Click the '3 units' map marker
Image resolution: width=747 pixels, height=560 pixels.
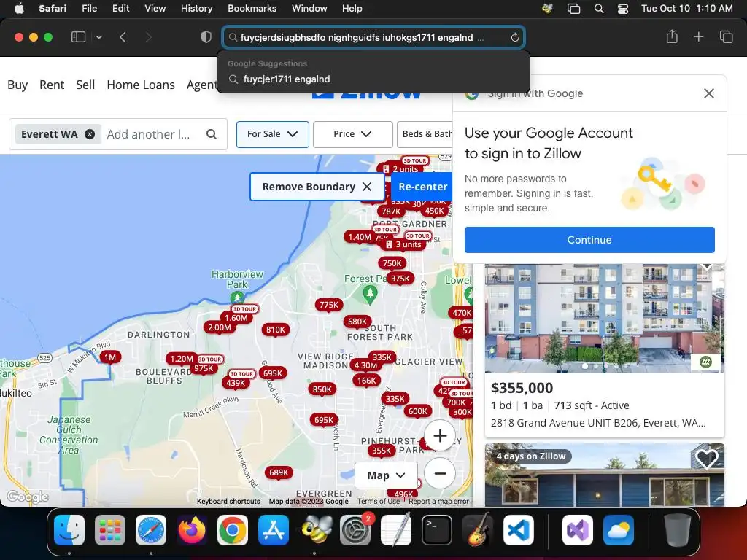point(403,244)
